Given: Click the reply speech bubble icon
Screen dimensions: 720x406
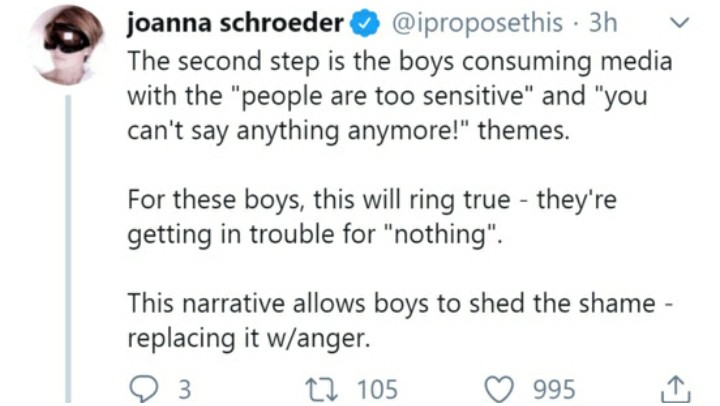Looking at the screenshot, I should pyautogui.click(x=143, y=389).
